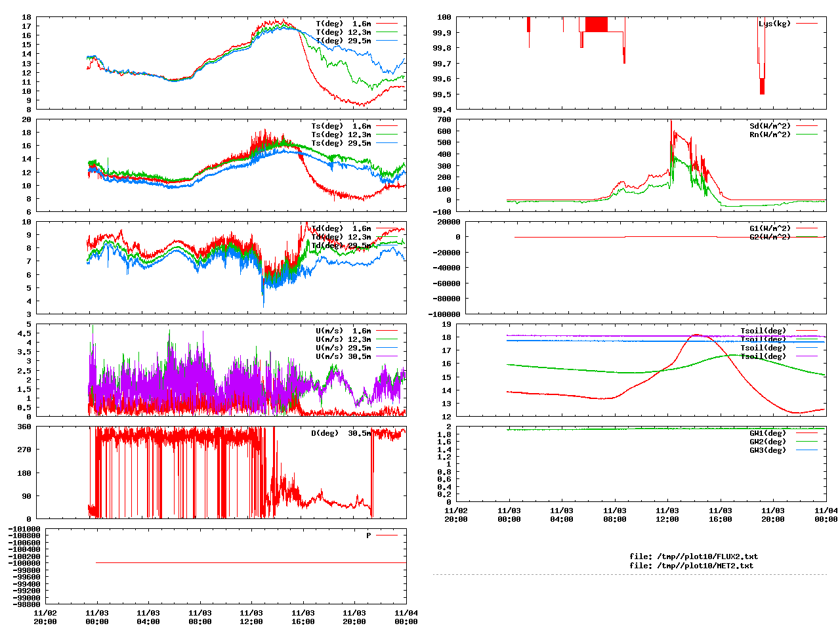840x630 pixels.
Task: Select legend label 'Ts(deg) 1.6m'
Action: (x=341, y=126)
